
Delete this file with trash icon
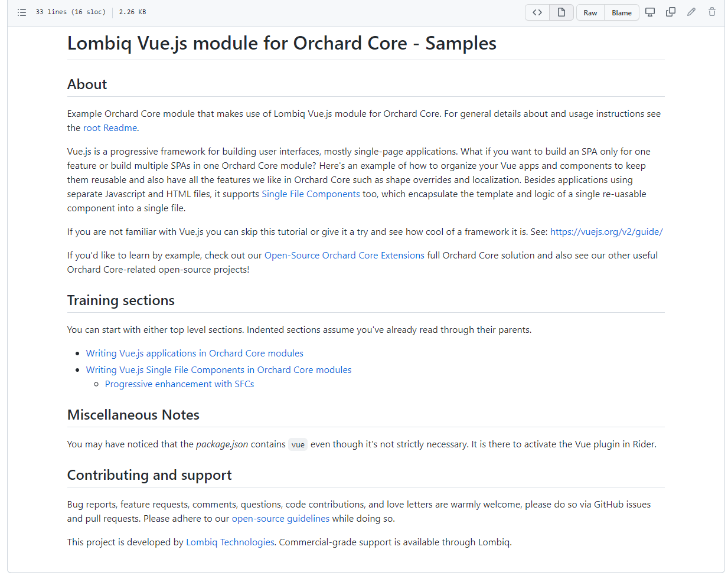click(x=712, y=12)
